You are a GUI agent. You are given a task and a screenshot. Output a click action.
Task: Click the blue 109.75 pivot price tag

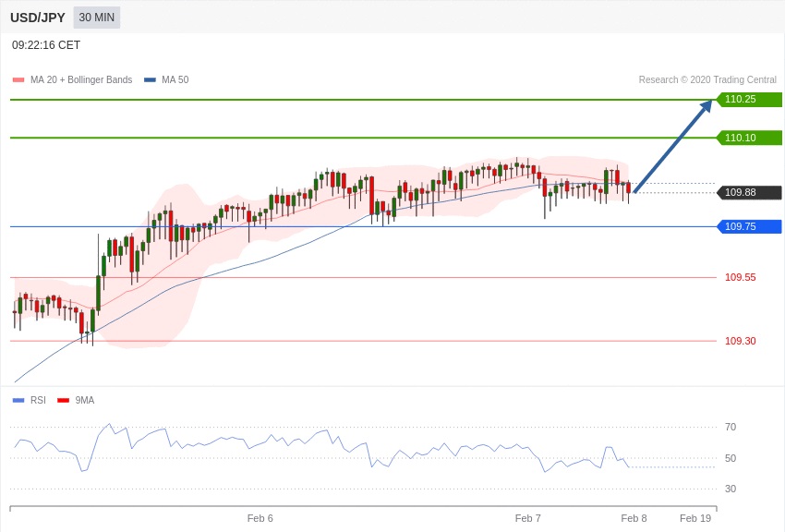(749, 226)
